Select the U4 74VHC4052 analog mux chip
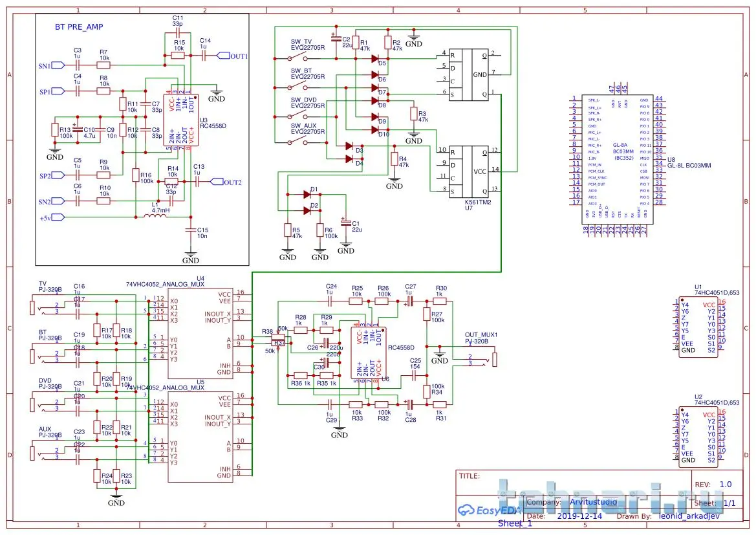The image size is (756, 535). [200, 333]
